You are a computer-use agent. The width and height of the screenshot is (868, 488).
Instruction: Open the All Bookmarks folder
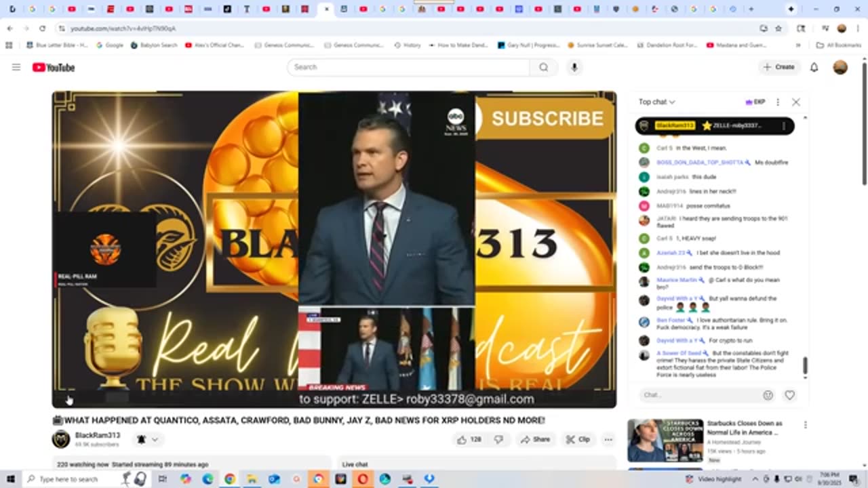click(x=839, y=45)
